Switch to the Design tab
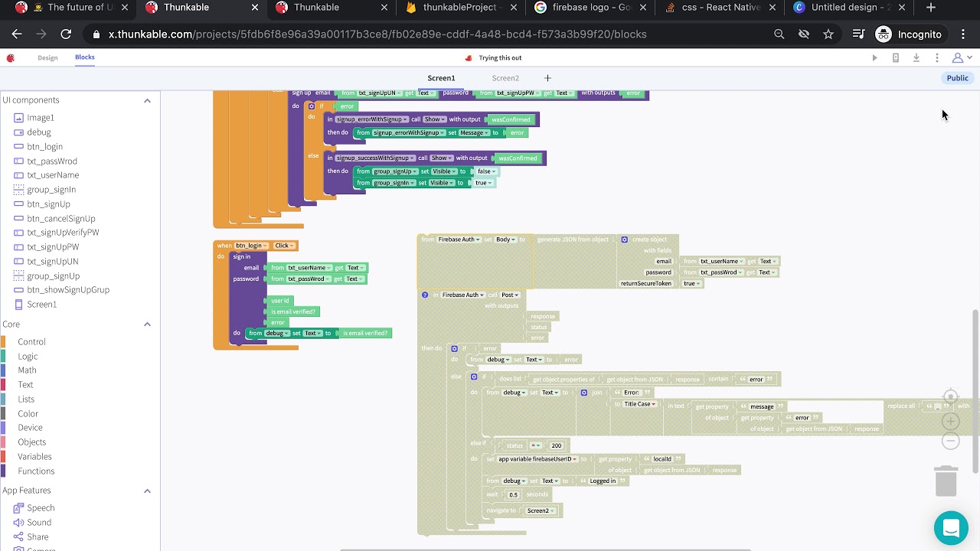 47,58
